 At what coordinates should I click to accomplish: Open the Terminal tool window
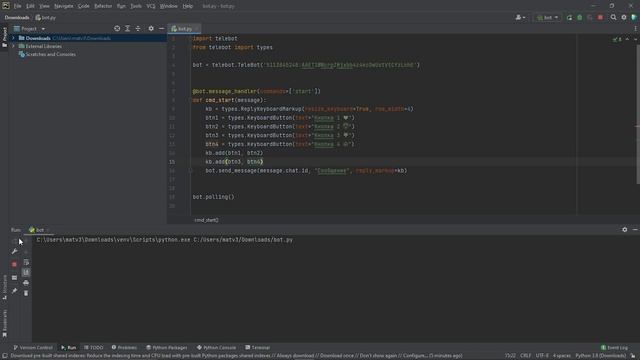pyautogui.click(x=258, y=348)
